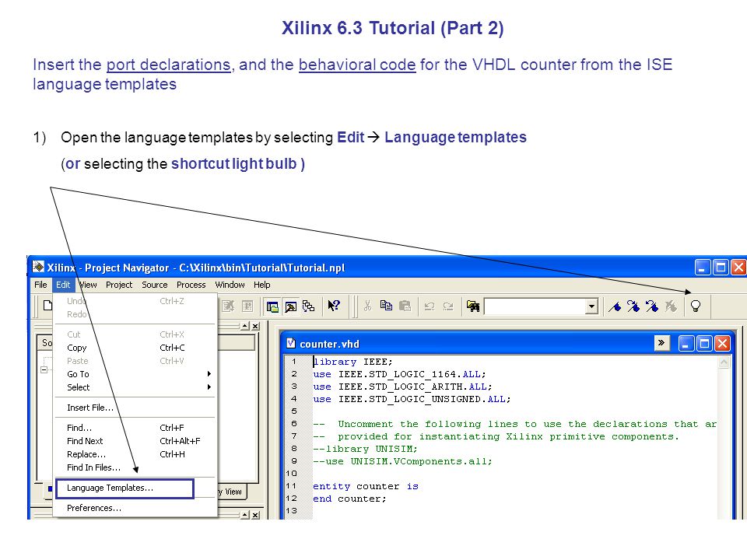This screenshot has width=747, height=560.
Task: Click the light bulb Language Templates icon
Action: [695, 306]
